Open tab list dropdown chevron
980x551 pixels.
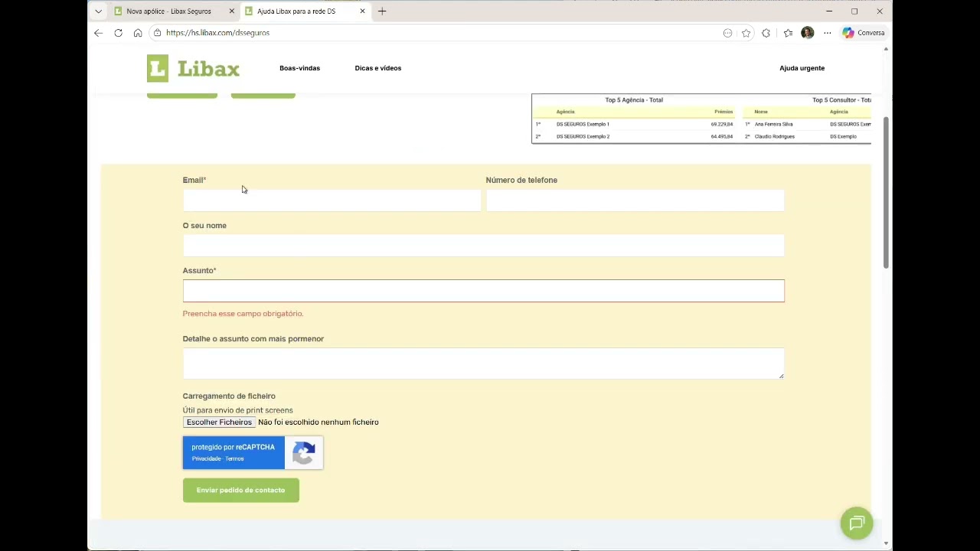tap(98, 11)
